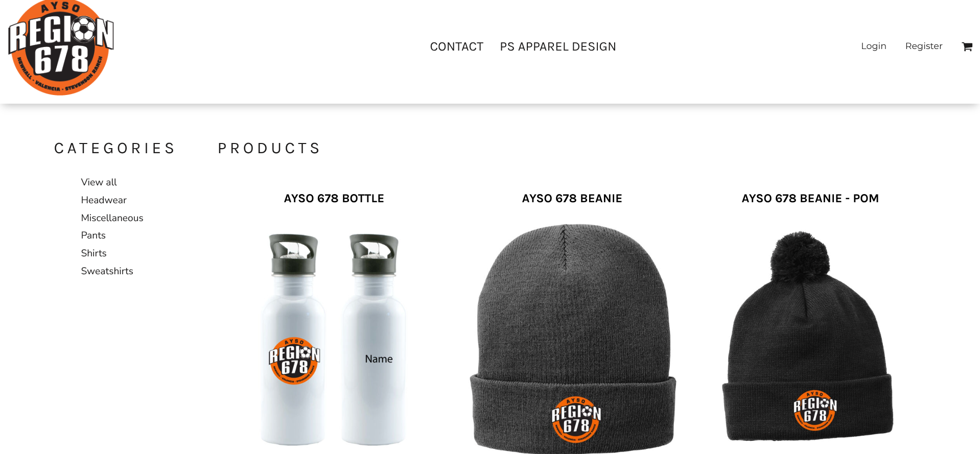The image size is (980, 454).
Task: Click the Register link
Action: coord(924,46)
